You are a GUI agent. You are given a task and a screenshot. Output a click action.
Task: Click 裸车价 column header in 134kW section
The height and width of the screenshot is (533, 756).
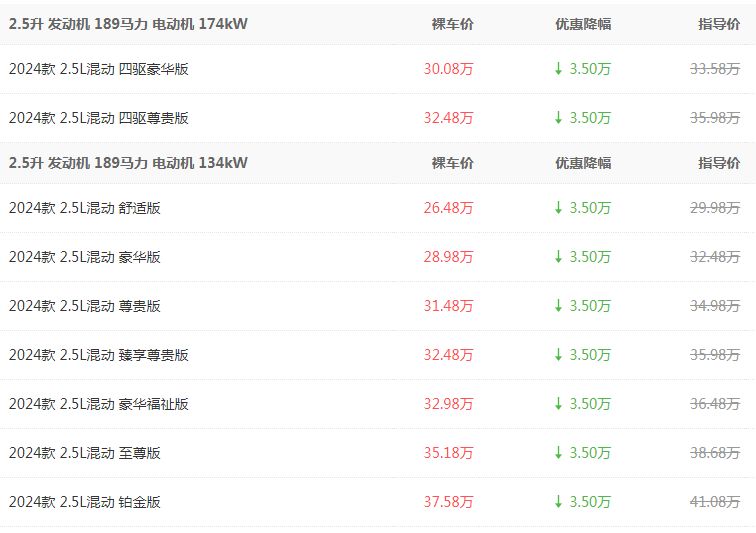pyautogui.click(x=453, y=163)
